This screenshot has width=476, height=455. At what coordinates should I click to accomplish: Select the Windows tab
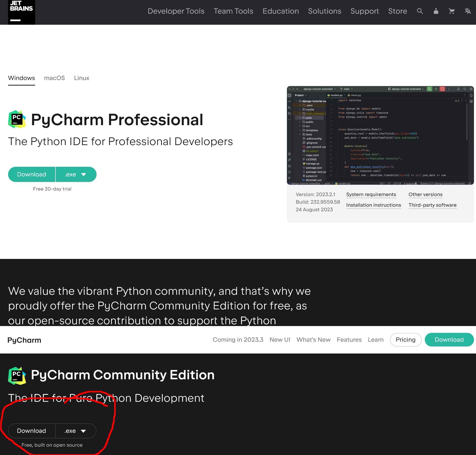tap(21, 78)
